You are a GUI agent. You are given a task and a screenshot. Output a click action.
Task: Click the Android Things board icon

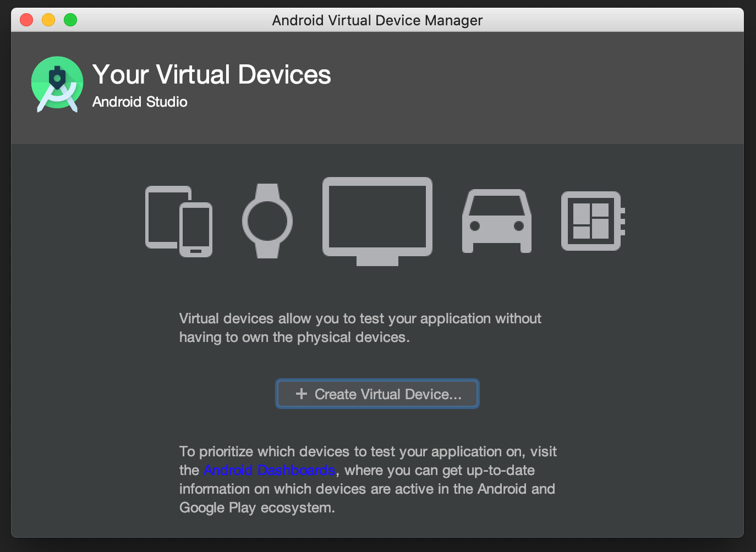593,221
